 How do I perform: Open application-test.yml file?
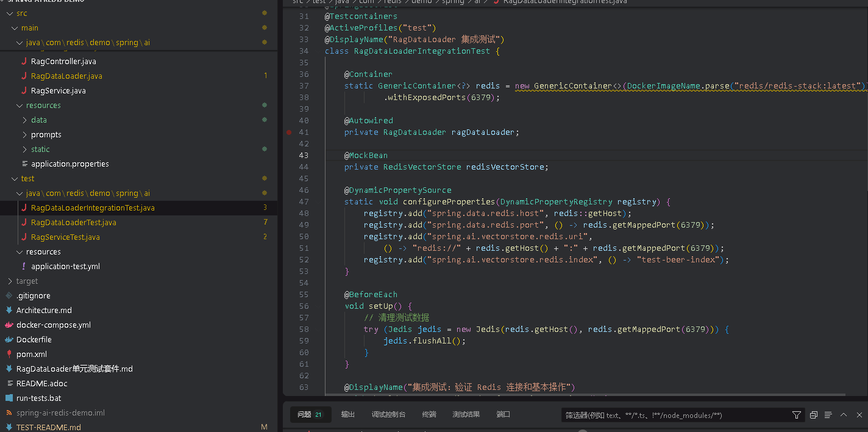65,267
